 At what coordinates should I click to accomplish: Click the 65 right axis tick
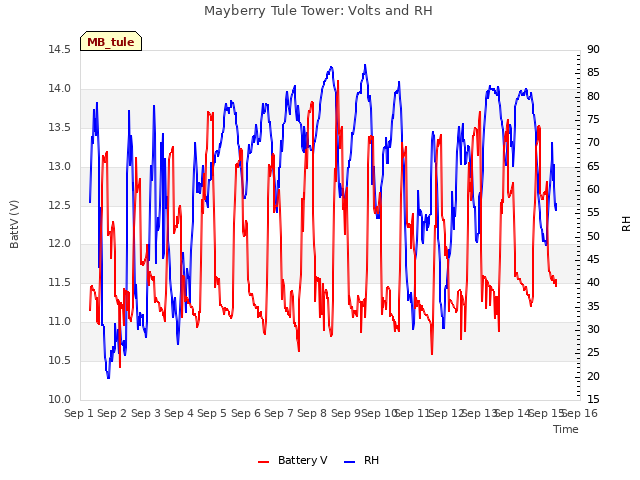pyautogui.click(x=593, y=167)
